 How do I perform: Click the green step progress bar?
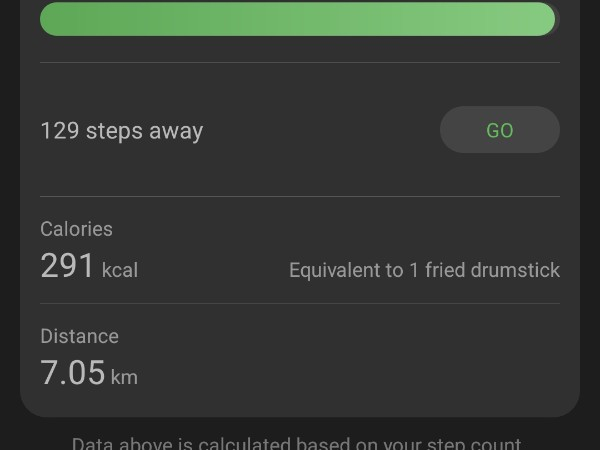(297, 19)
